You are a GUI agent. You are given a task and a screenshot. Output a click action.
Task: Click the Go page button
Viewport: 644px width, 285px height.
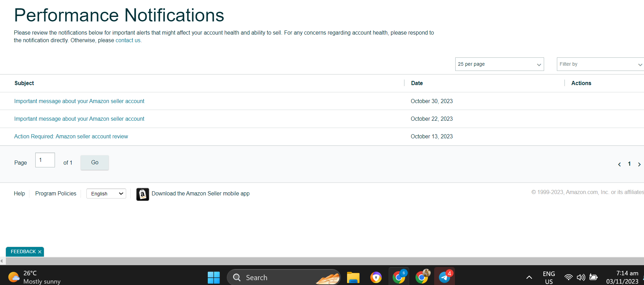(95, 163)
